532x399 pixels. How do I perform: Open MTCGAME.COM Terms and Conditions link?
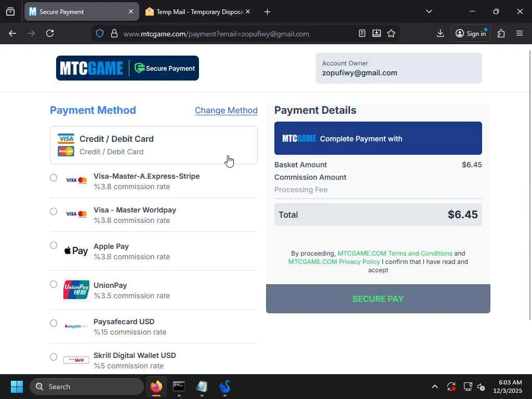click(395, 254)
